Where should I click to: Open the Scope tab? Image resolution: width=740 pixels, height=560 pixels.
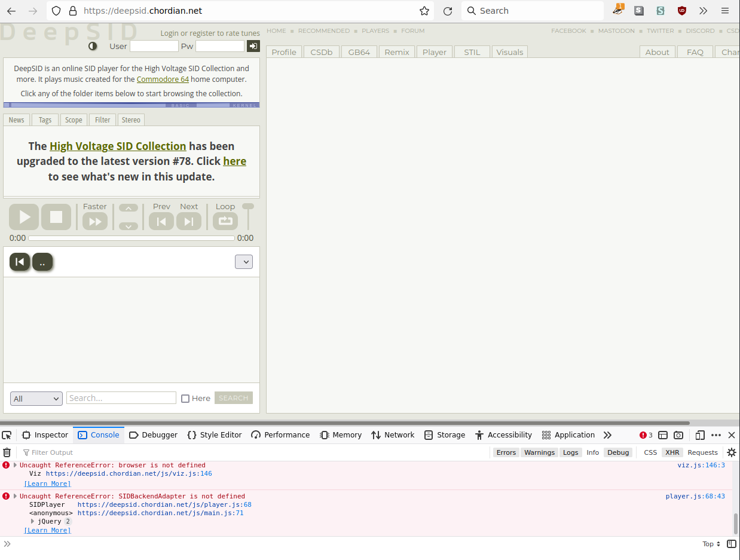pyautogui.click(x=74, y=120)
